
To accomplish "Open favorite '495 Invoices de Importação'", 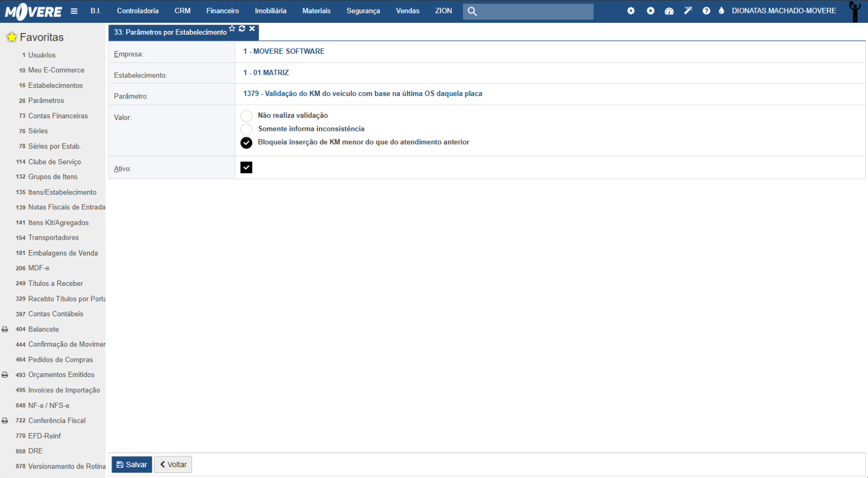I will pos(58,390).
